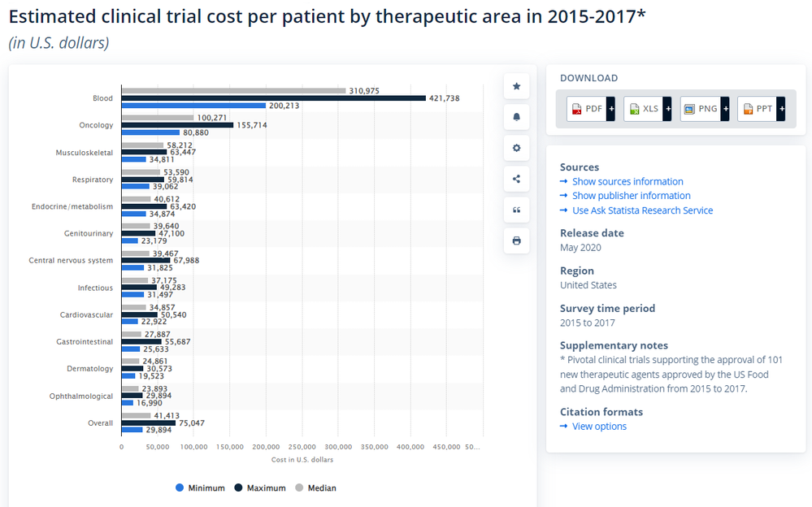Image resolution: width=812 pixels, height=507 pixels.
Task: Open Show sources information link
Action: click(x=627, y=182)
